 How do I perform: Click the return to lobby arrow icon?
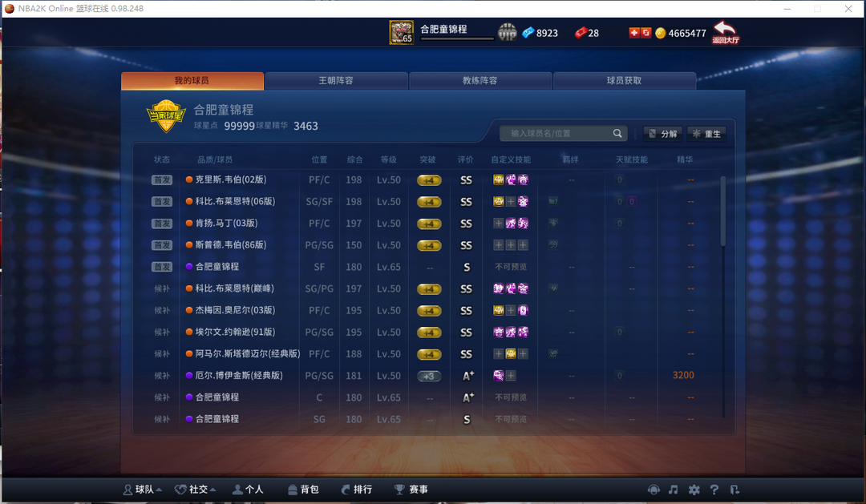click(x=725, y=32)
